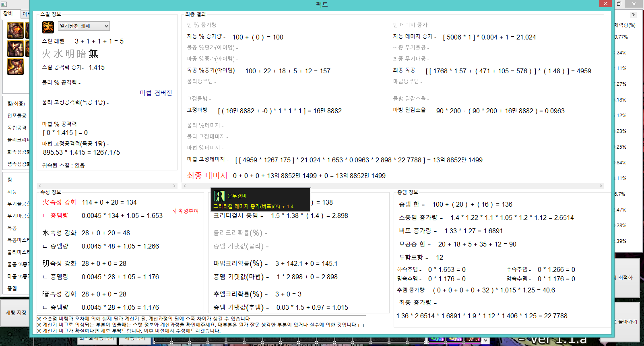The height and width of the screenshot is (346, 644).
Task: Click the first equipment icon in 장비 panel
Action: click(15, 31)
